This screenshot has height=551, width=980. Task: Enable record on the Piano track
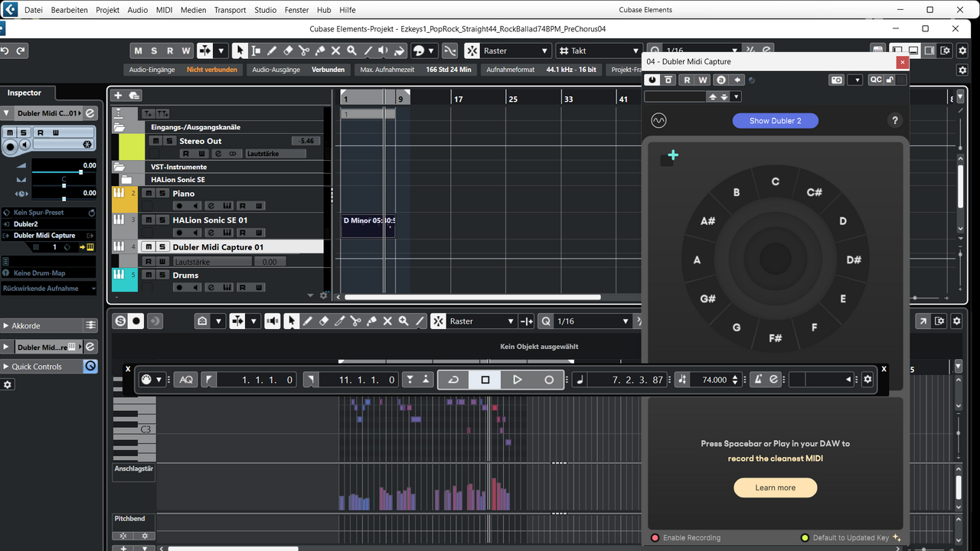[179, 206]
